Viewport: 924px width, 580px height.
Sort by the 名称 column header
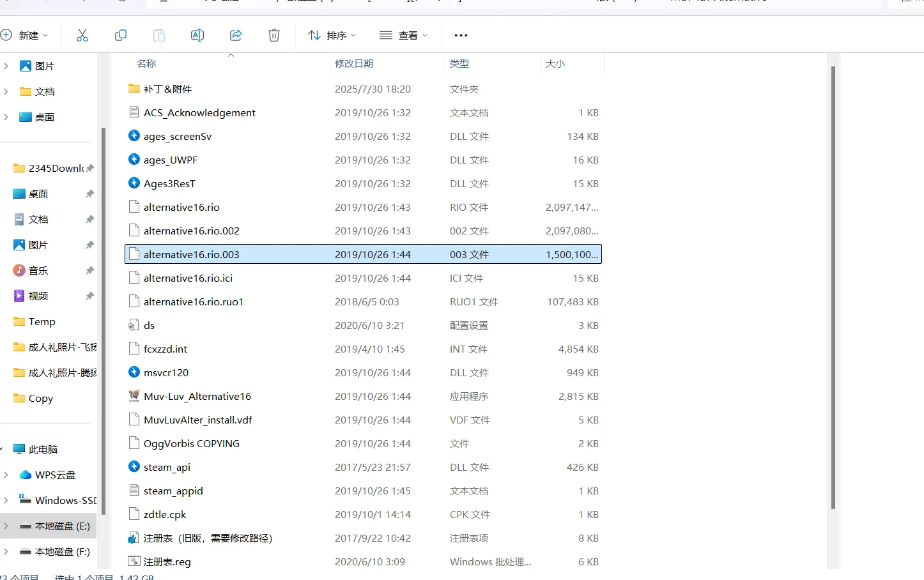(x=146, y=63)
